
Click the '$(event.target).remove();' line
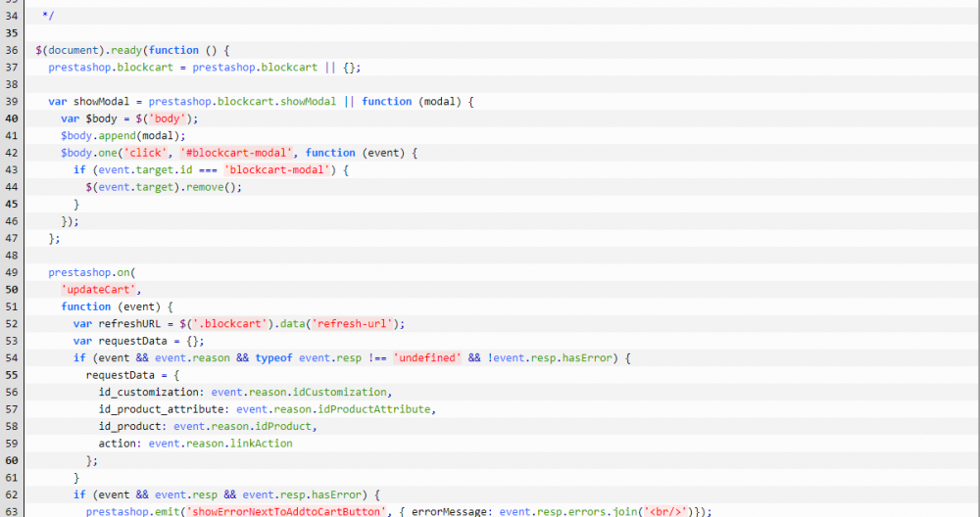[x=164, y=187]
